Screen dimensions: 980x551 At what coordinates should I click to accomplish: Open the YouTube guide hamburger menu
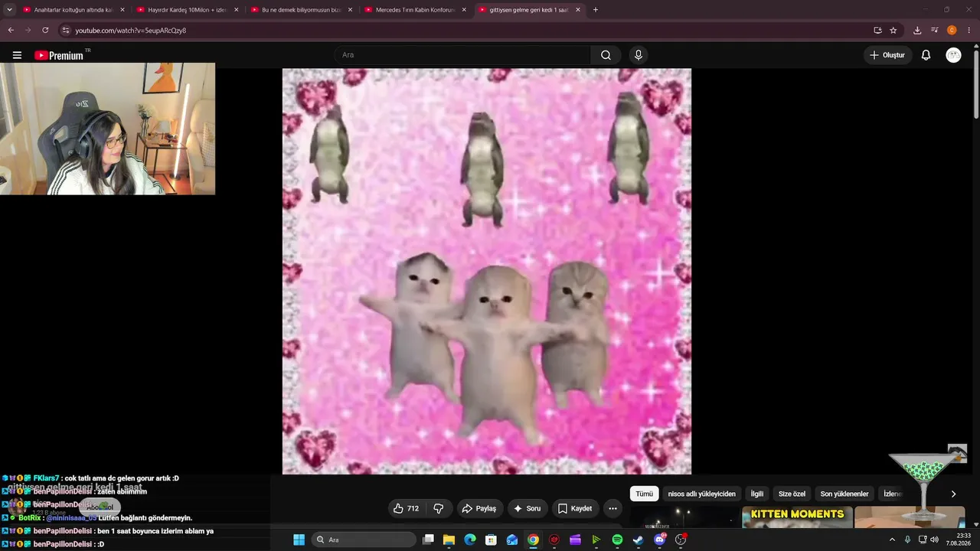(x=17, y=55)
